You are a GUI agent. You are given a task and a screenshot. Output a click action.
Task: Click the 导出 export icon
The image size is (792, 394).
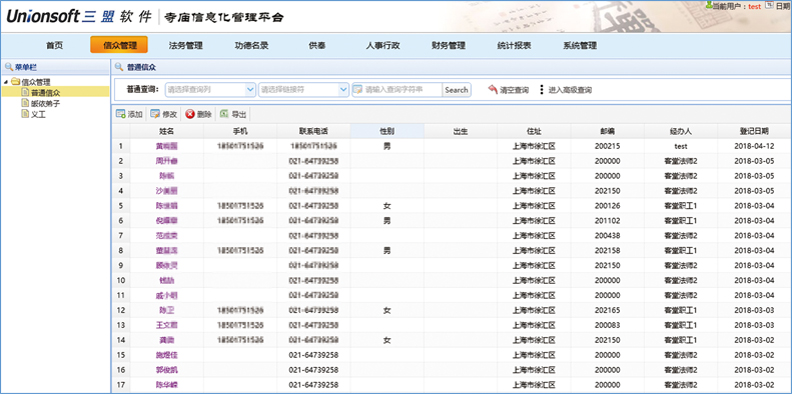tap(224, 114)
